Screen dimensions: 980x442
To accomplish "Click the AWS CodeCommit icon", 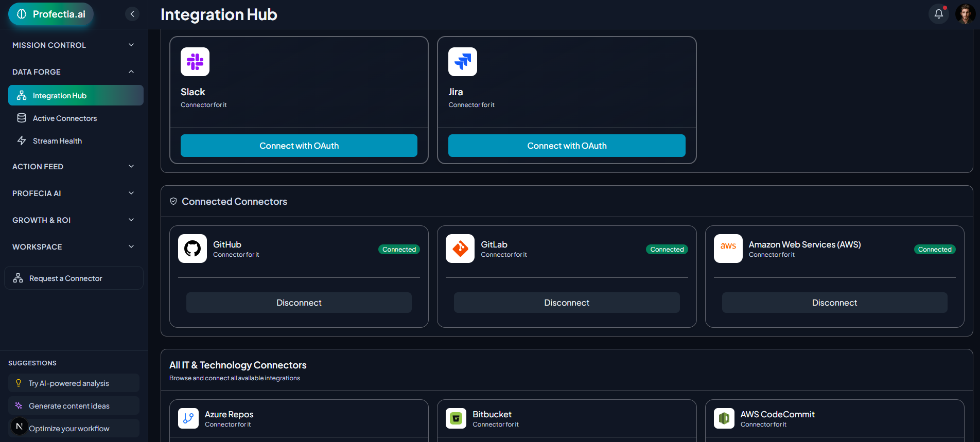I will click(x=724, y=418).
